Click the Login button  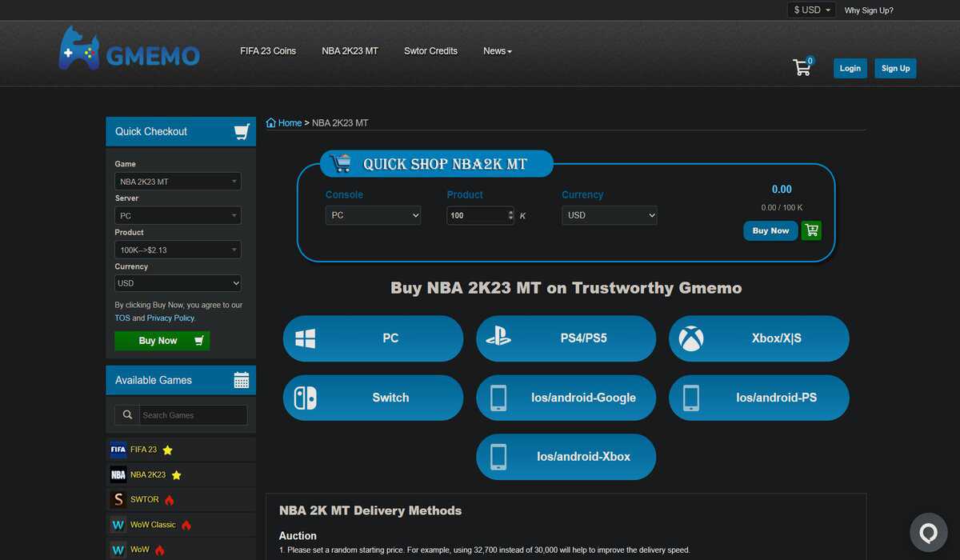click(x=850, y=68)
